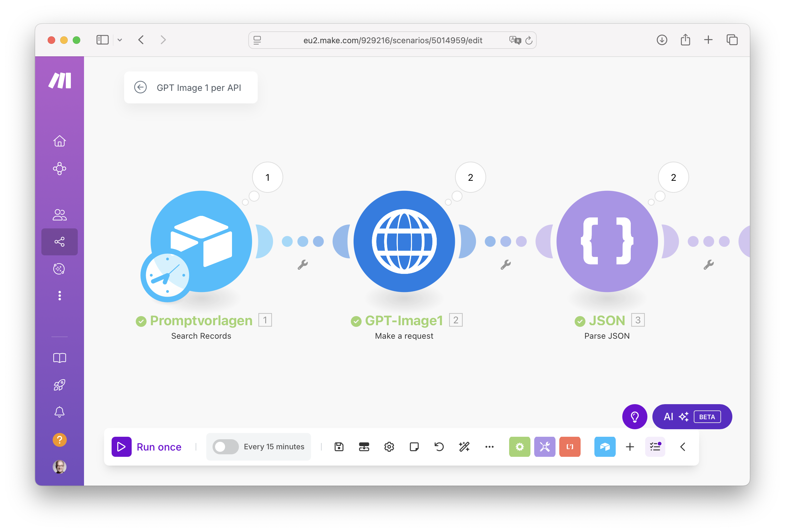This screenshot has height=532, width=785.
Task: Open the GPT-Image1 module output bubble
Action: click(x=471, y=177)
